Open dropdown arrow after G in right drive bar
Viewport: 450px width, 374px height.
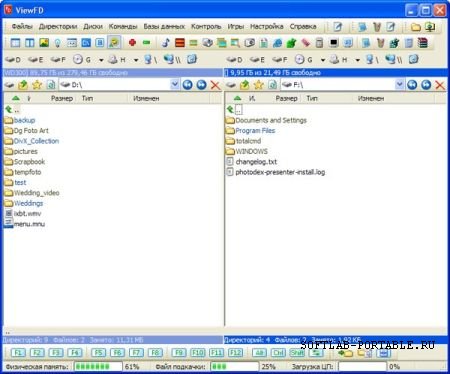[323, 60]
